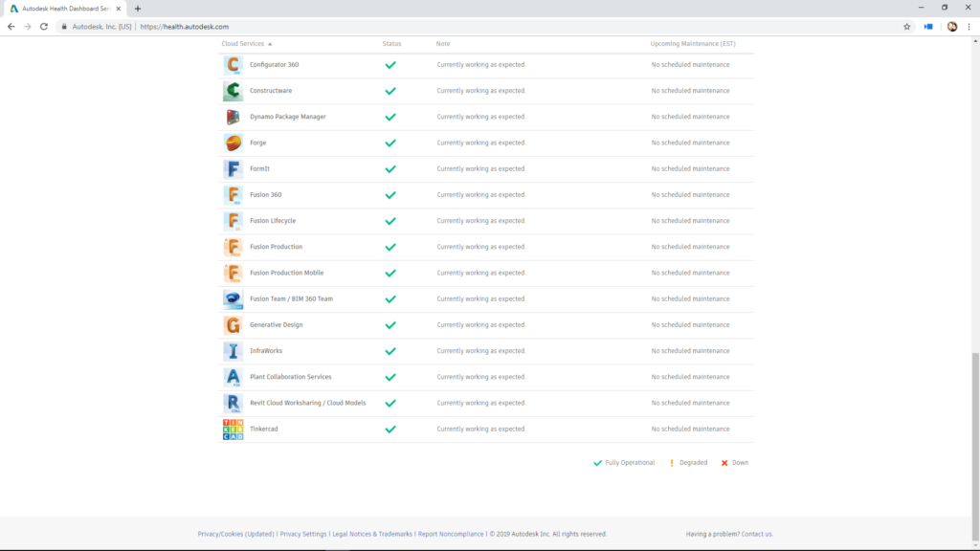Click the Generative Design product icon

tap(233, 325)
